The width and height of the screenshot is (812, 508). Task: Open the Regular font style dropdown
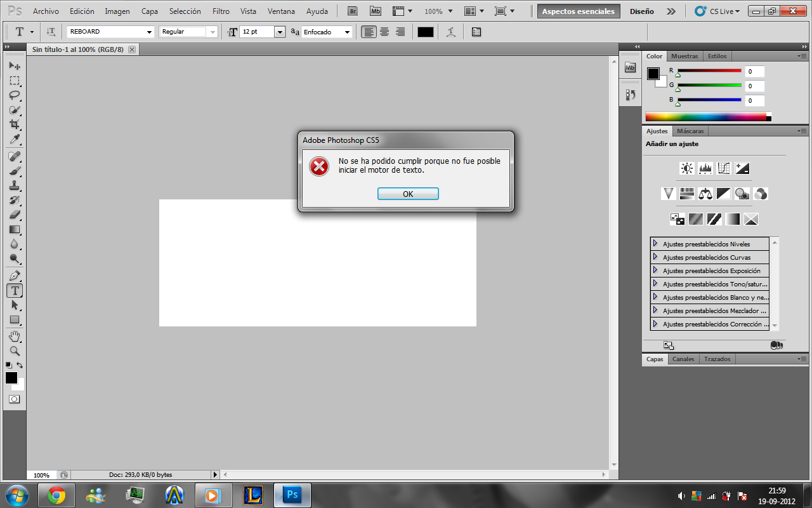[213, 32]
